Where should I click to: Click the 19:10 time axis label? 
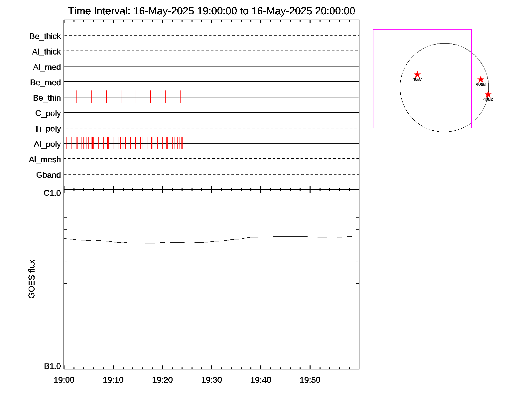pos(113,380)
